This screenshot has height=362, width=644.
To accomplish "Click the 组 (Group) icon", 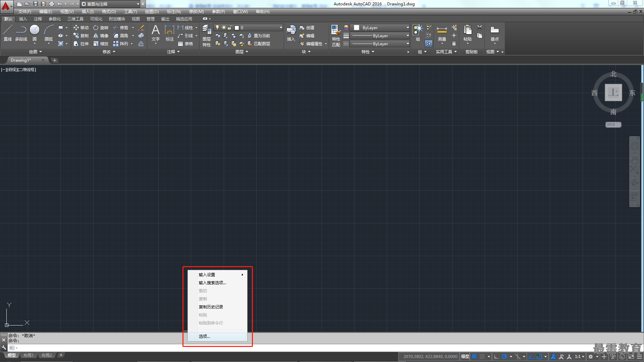I will [x=418, y=33].
